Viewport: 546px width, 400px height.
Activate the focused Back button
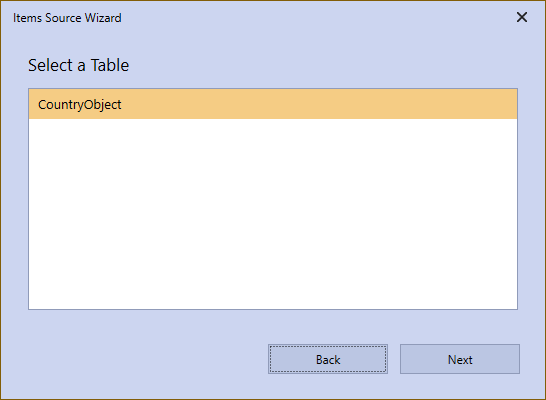pos(328,359)
